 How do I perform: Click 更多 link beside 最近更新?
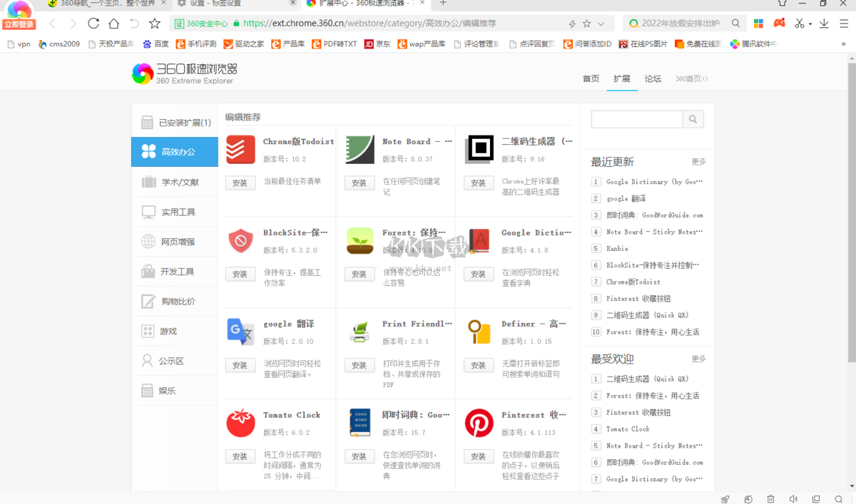tap(698, 162)
